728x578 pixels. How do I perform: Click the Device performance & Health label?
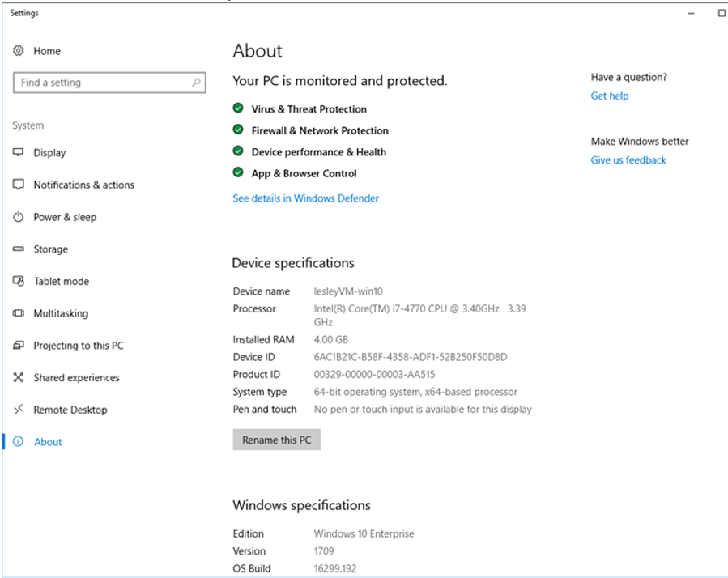(318, 152)
